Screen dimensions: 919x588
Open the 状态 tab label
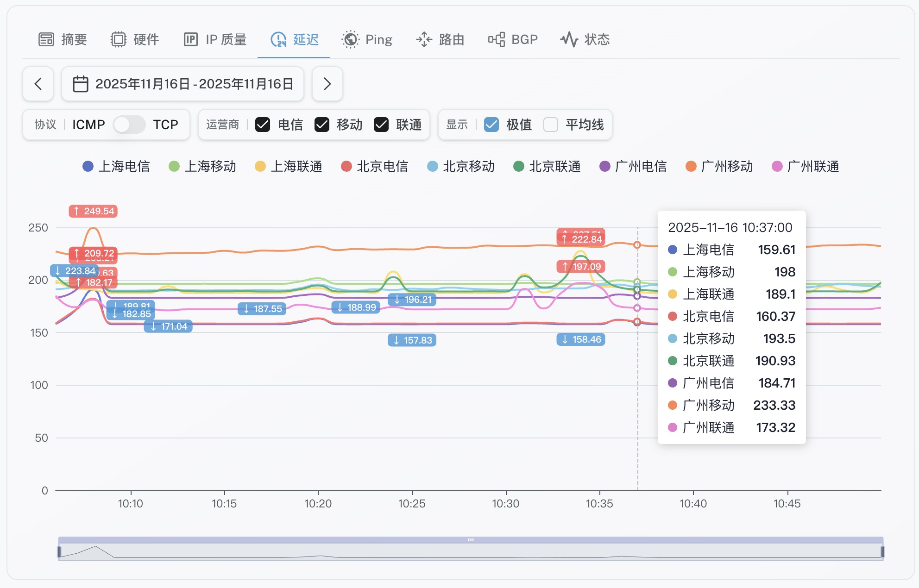click(x=597, y=40)
